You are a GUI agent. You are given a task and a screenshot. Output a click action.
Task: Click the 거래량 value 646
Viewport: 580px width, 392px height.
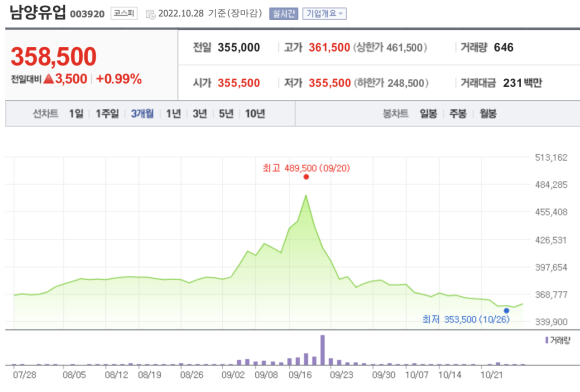[x=503, y=47]
